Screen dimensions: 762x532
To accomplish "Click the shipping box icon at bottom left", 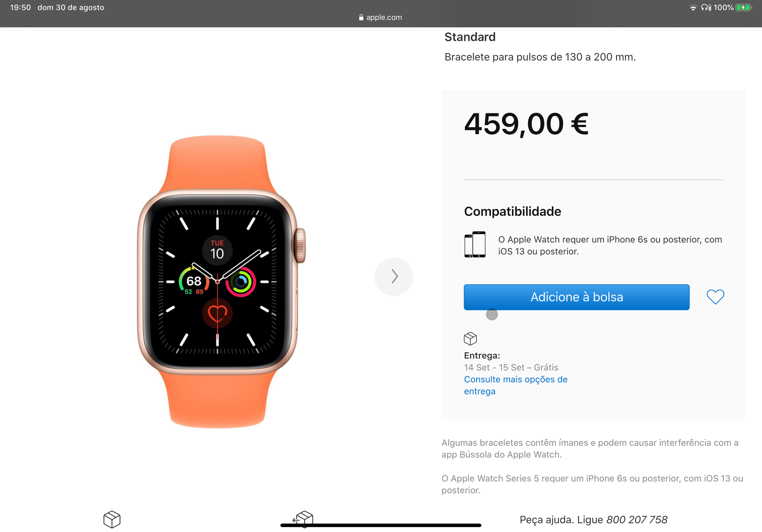I will [x=112, y=519].
